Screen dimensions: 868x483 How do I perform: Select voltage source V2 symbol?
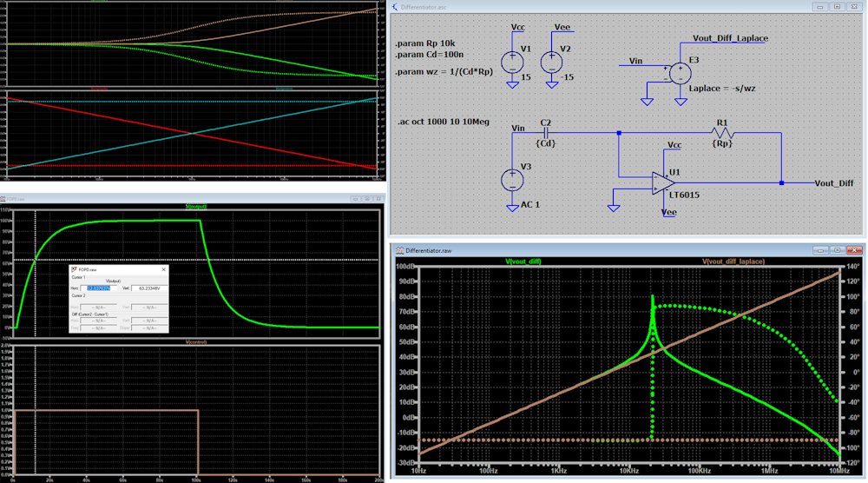click(551, 63)
